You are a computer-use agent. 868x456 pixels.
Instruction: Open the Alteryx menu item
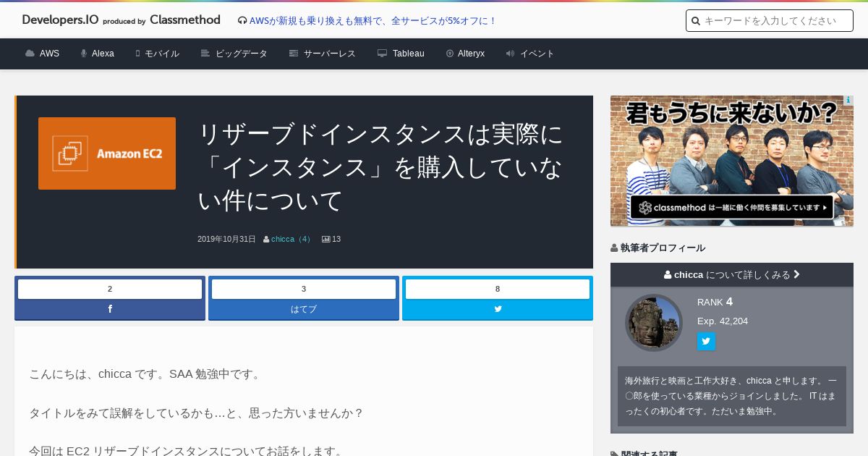click(465, 54)
